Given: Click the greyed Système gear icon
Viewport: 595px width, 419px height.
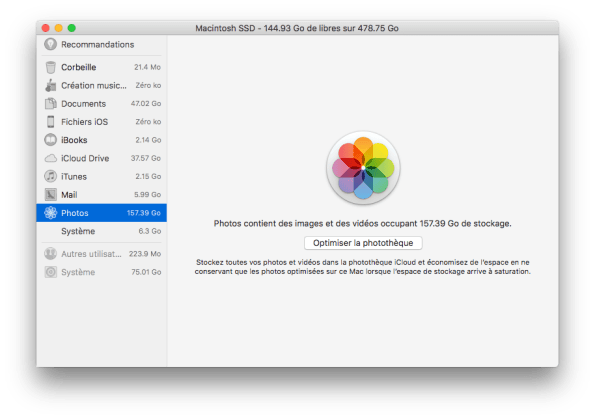Looking at the screenshot, I should pyautogui.click(x=50, y=272).
